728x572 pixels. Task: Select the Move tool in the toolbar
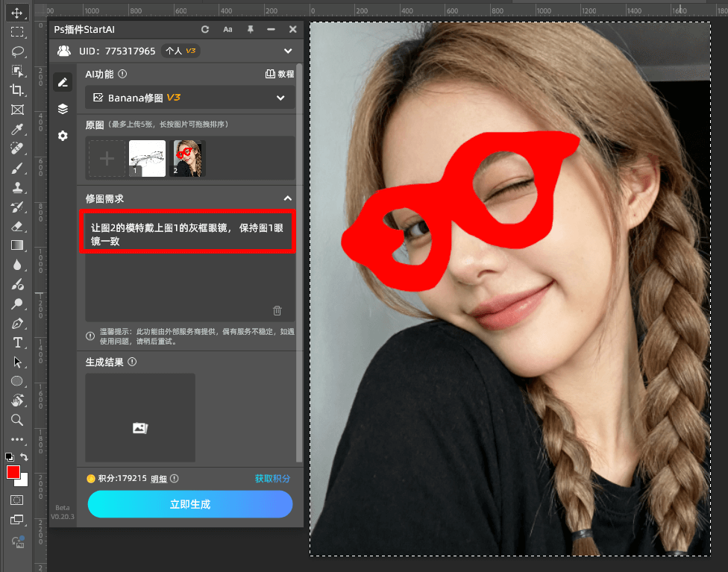(18, 12)
